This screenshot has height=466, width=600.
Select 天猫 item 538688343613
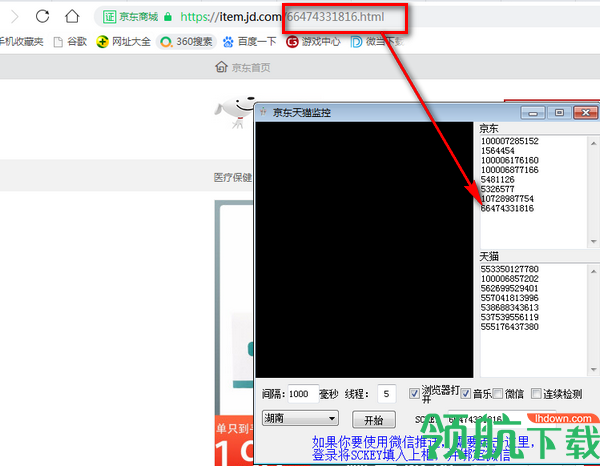(510, 308)
